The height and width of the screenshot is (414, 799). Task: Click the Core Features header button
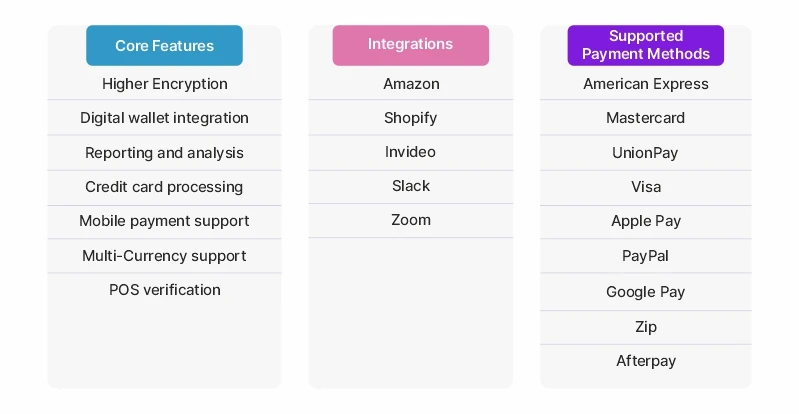pos(164,46)
